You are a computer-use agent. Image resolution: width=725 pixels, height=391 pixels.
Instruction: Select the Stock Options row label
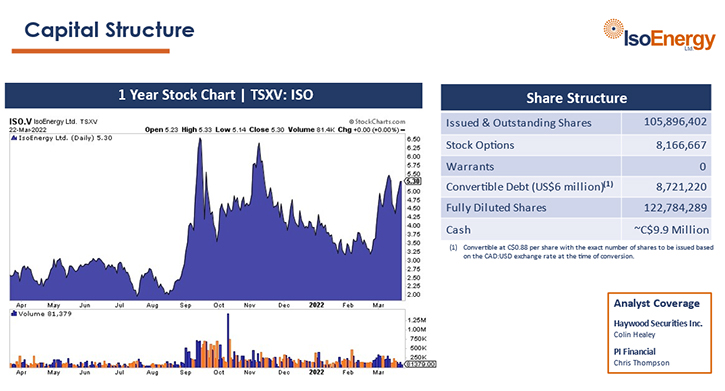pyautogui.click(x=479, y=145)
